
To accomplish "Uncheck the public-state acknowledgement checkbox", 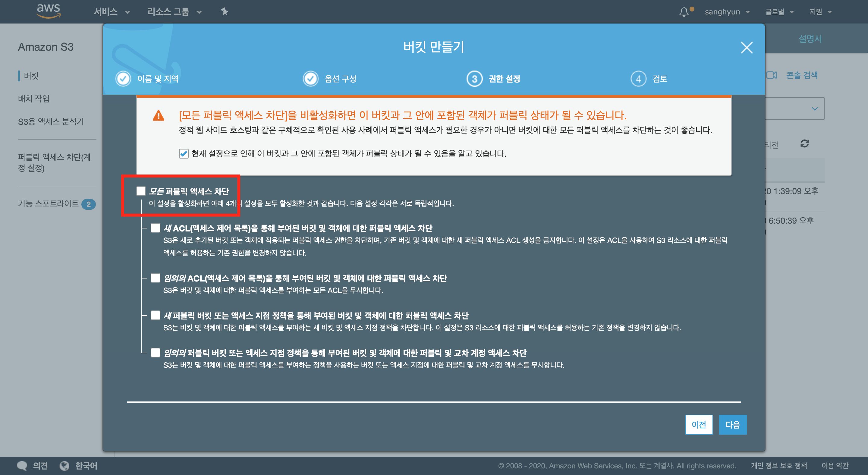I will [x=184, y=154].
